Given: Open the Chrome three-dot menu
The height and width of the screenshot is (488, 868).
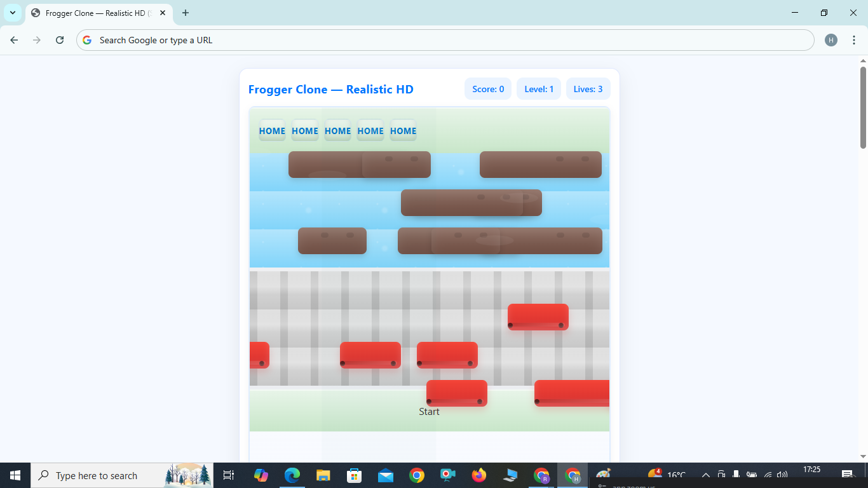Looking at the screenshot, I should pyautogui.click(x=854, y=39).
